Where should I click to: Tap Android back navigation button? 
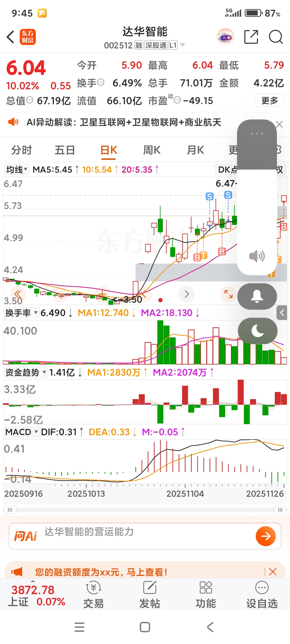tap(210, 627)
